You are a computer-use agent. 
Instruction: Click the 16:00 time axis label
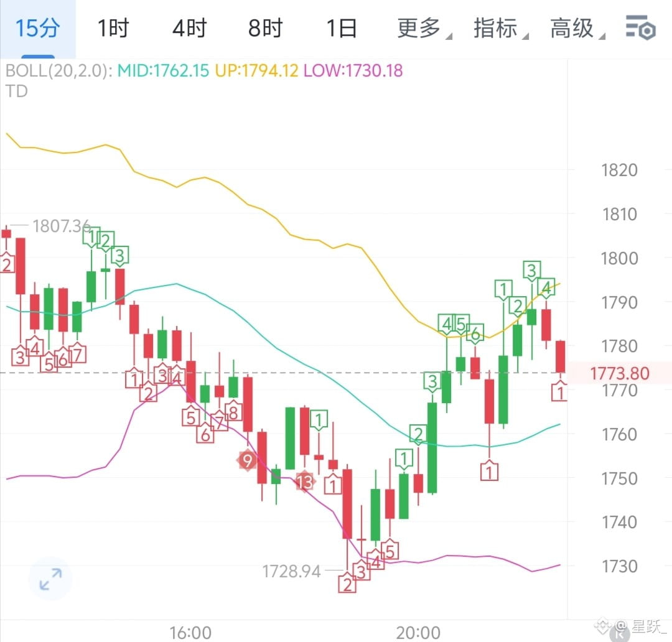(190, 633)
